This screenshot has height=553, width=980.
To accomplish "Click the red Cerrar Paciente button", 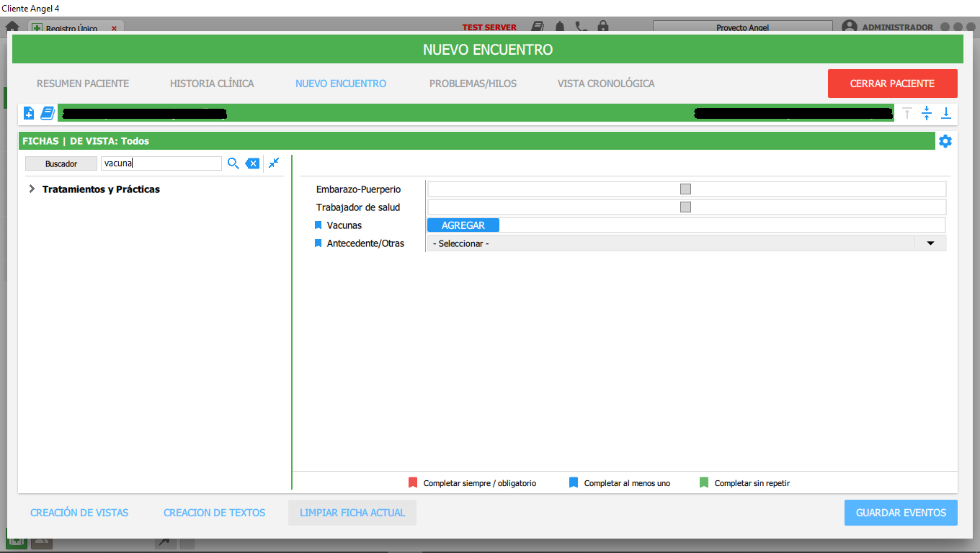I will [x=892, y=84].
